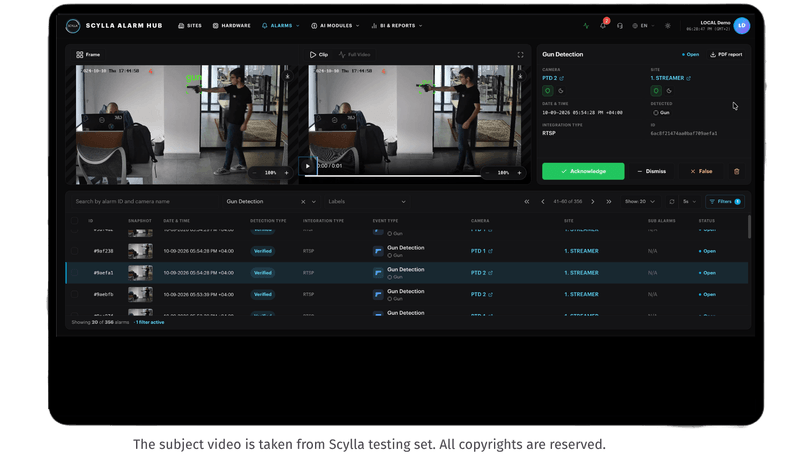
Task: Expand the Alarms menu dropdown
Action: click(x=281, y=25)
